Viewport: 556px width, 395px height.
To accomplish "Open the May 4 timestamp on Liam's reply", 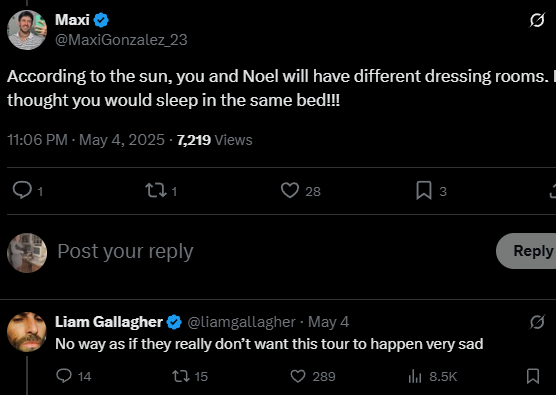I will 328,322.
